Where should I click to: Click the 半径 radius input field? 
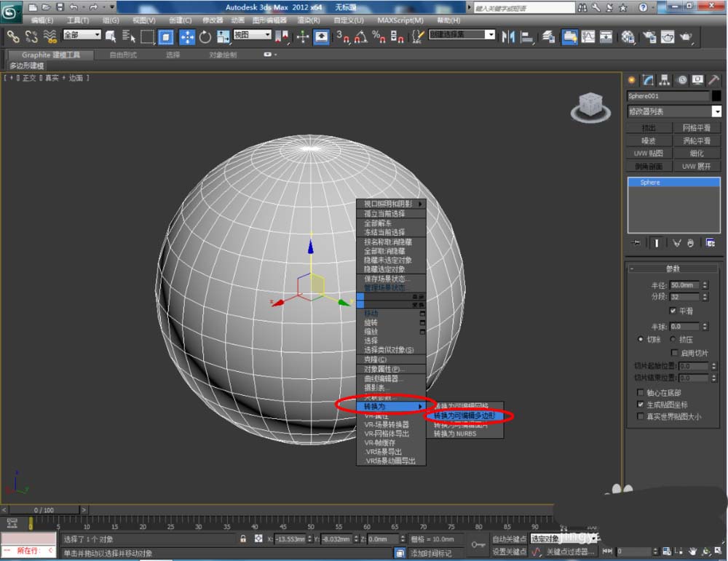(x=684, y=285)
